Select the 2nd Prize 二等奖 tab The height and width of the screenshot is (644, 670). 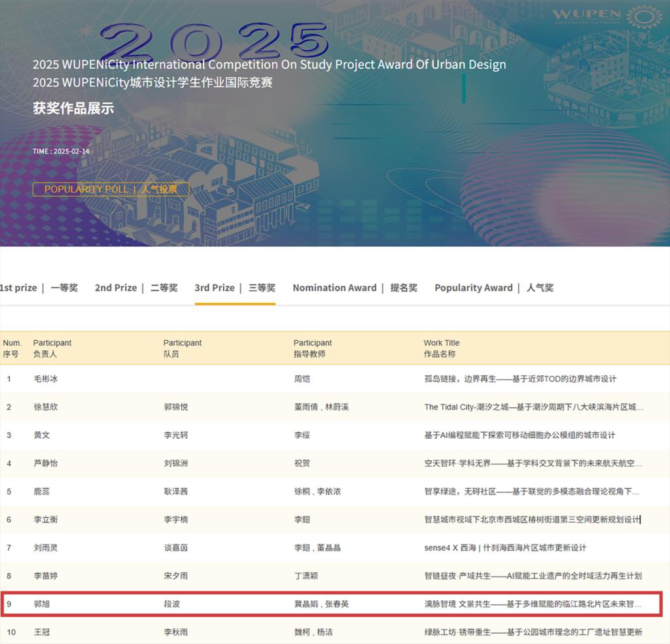click(136, 288)
